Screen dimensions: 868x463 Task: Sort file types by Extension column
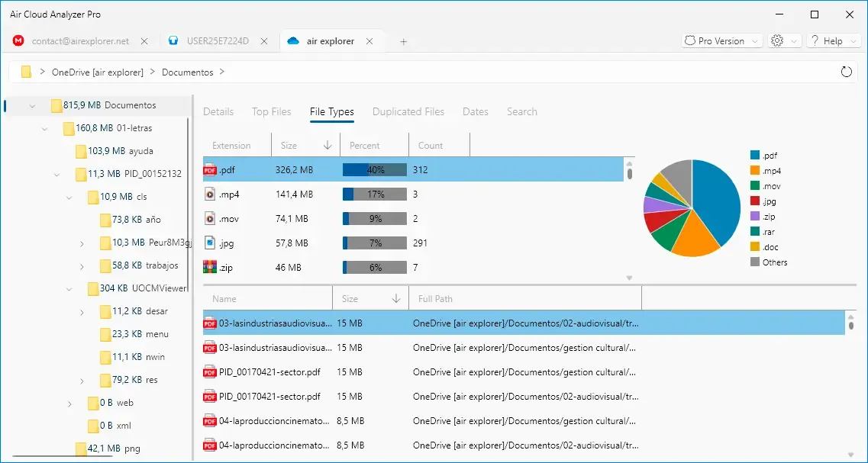click(237, 146)
